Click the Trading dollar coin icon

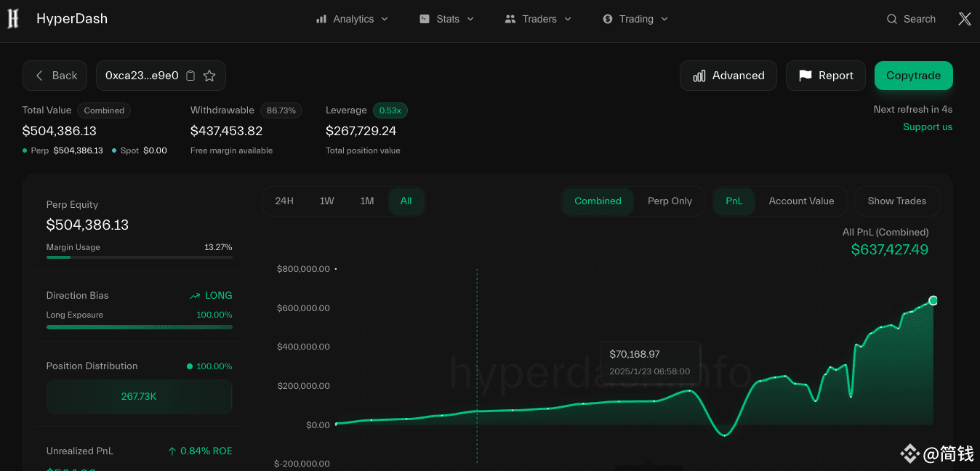(608, 19)
